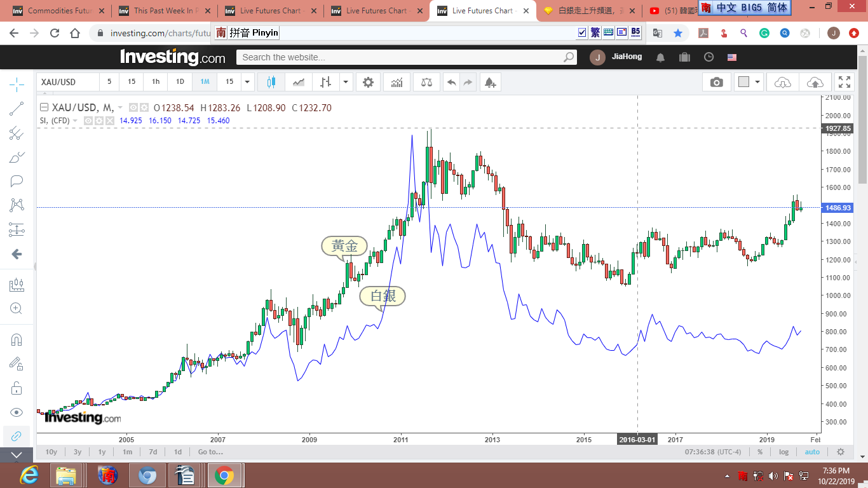Set chart range to 10y

[51, 452]
